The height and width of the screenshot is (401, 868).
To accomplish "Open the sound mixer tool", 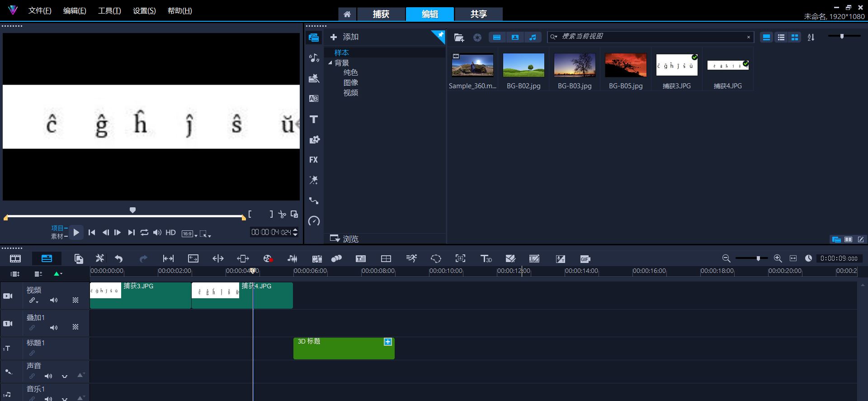I will point(292,258).
